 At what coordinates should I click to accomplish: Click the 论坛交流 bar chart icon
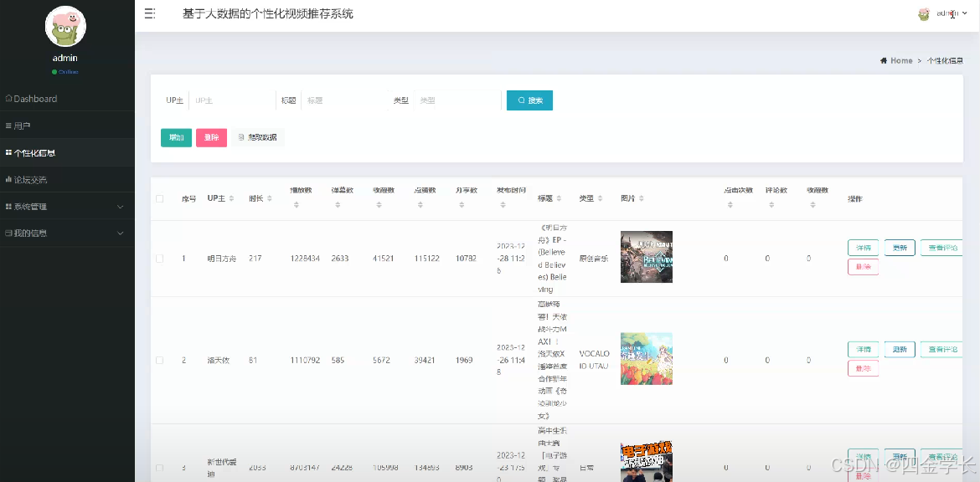click(8, 180)
